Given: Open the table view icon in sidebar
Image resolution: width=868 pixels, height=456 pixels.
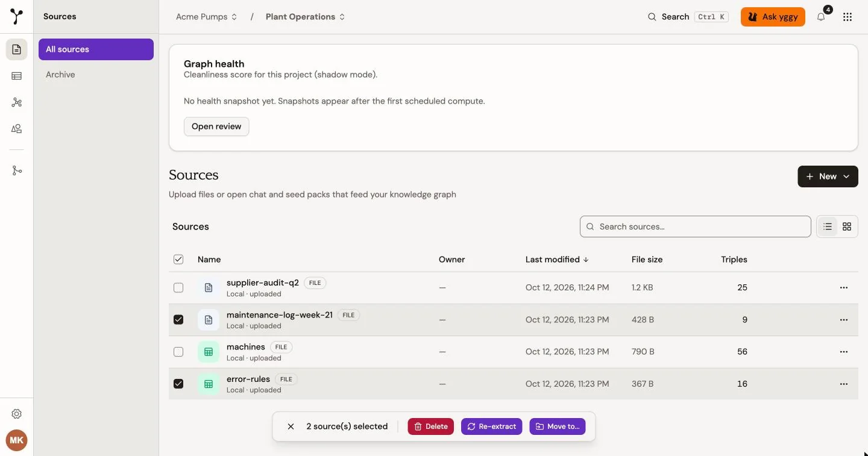Looking at the screenshot, I should [17, 76].
